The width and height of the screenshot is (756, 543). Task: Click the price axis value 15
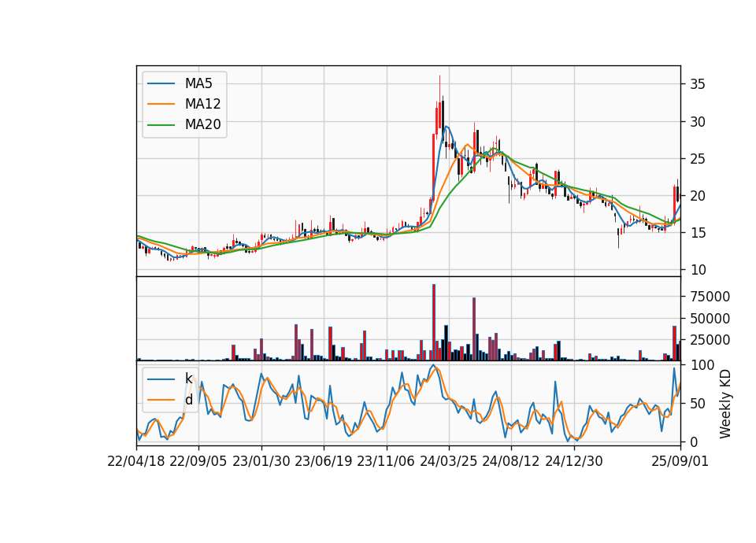698,233
